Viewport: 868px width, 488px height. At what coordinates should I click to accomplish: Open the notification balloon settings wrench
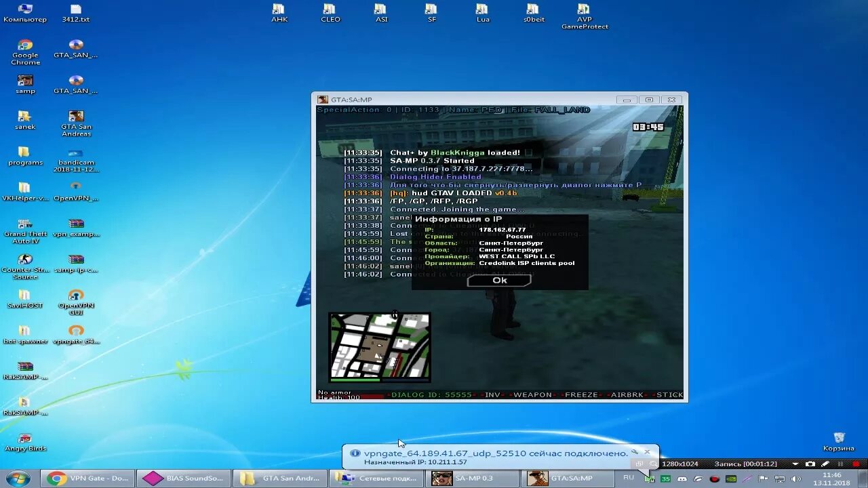point(635,451)
